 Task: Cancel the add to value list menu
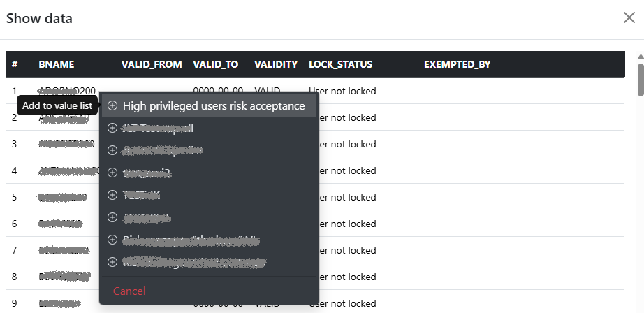tap(129, 291)
